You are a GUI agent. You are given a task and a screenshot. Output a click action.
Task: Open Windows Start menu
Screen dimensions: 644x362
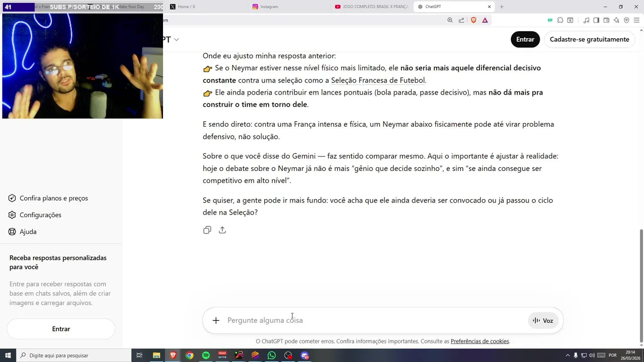click(8, 355)
